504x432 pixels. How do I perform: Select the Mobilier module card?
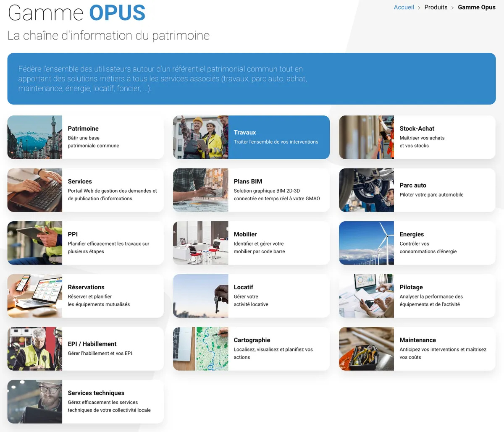point(251,243)
